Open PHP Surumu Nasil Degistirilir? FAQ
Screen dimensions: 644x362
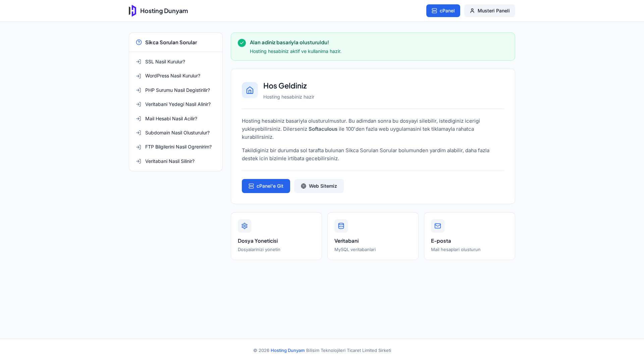click(176, 90)
